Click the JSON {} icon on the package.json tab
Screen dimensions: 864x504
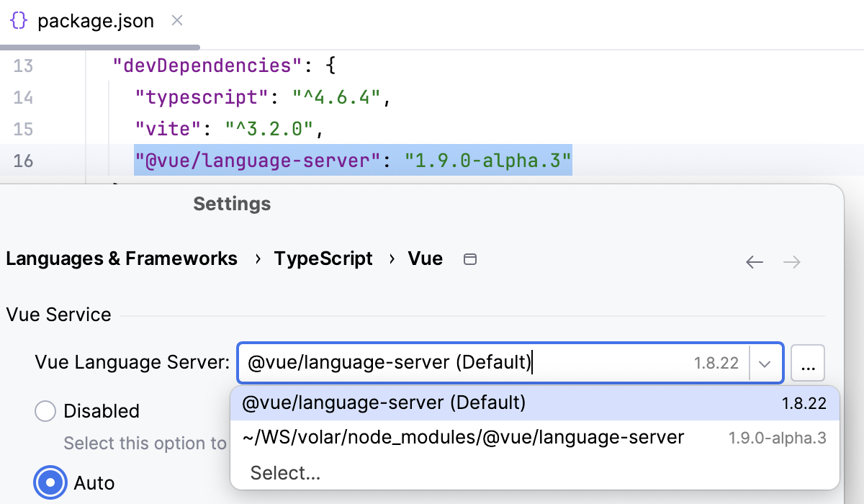point(19,21)
